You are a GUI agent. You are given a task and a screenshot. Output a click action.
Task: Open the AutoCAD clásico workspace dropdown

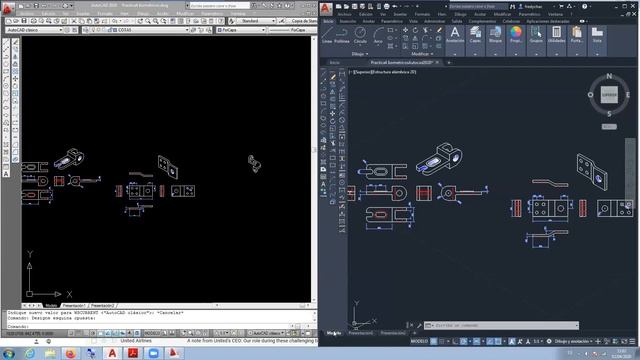pos(34,30)
